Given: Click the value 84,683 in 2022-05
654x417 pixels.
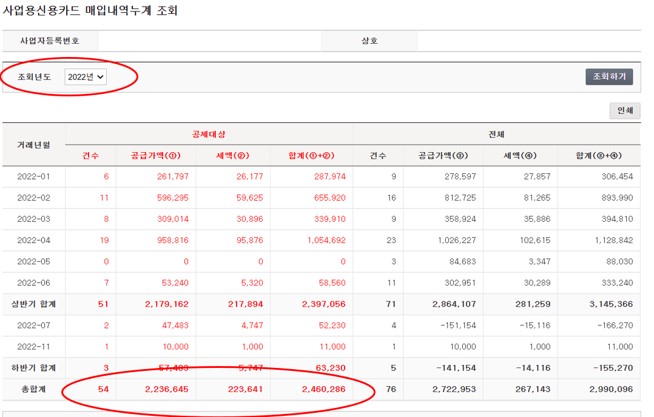Looking at the screenshot, I should pos(463,261).
